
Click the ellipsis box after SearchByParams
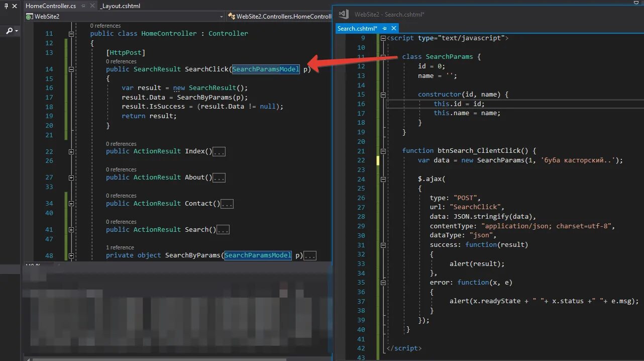310,256
